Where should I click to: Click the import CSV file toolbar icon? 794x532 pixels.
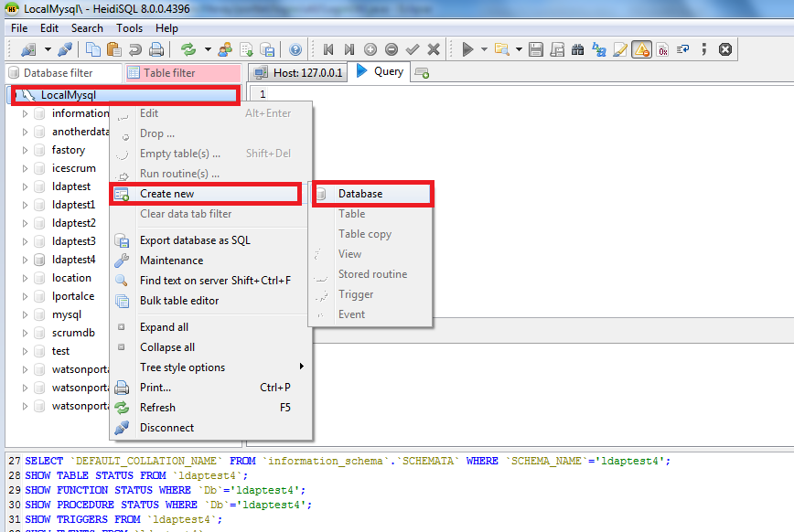coord(247,49)
